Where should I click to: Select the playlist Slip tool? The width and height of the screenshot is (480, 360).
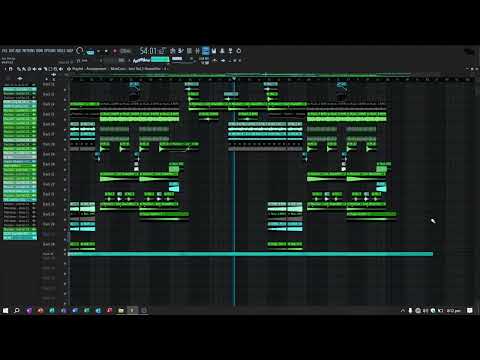(x=40, y=69)
